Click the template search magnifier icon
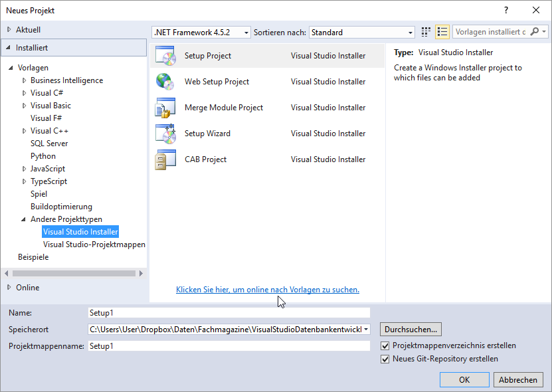Screen dimensions: 552x392 pos(534,32)
